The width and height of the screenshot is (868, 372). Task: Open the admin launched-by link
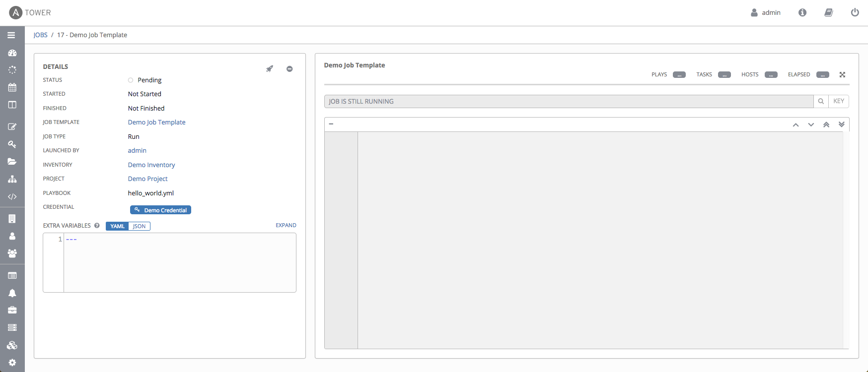point(137,151)
